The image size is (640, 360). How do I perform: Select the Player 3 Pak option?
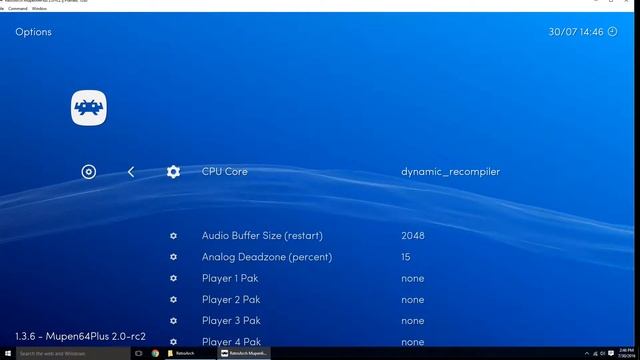pos(231,321)
